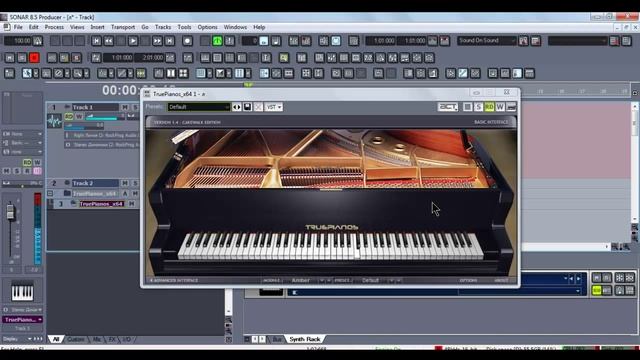
Task: Toggle Track 1 W automation write
Action: [x=79, y=117]
